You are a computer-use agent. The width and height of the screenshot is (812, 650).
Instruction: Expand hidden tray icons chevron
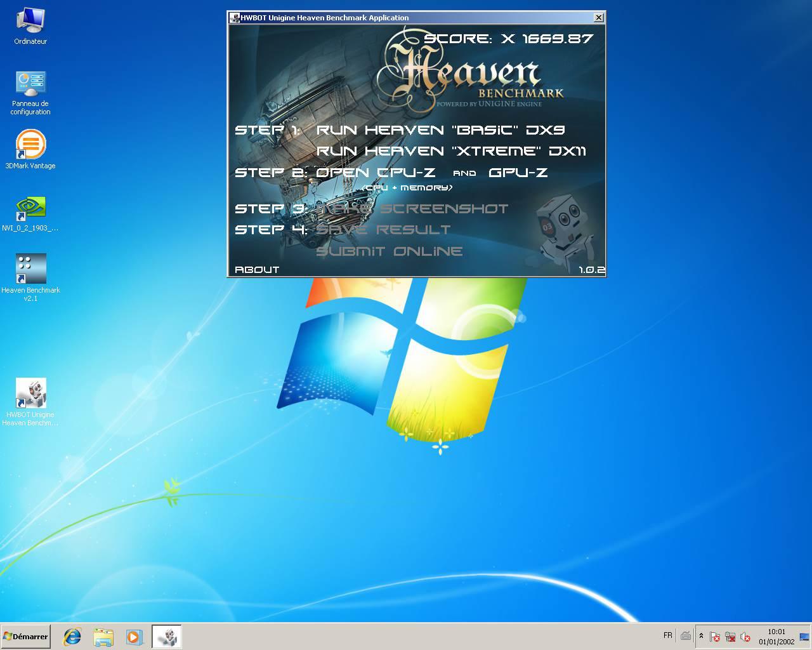tap(701, 636)
